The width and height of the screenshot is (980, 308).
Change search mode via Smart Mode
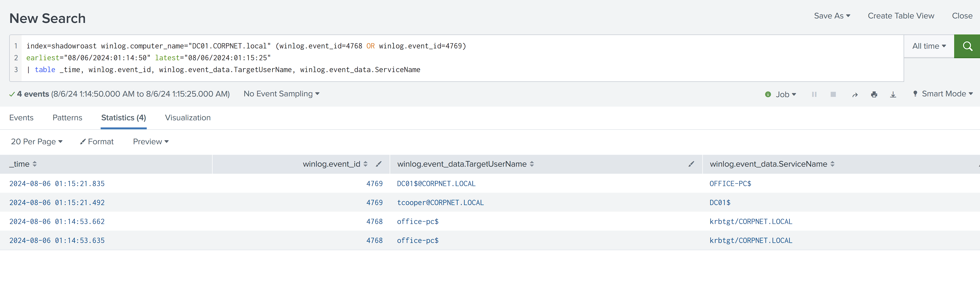pyautogui.click(x=943, y=94)
